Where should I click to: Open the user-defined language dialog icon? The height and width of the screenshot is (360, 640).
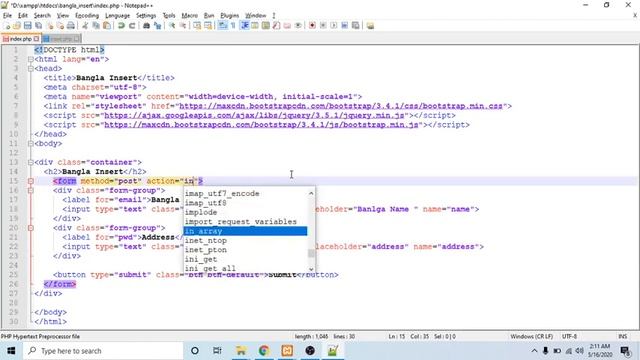255,26
